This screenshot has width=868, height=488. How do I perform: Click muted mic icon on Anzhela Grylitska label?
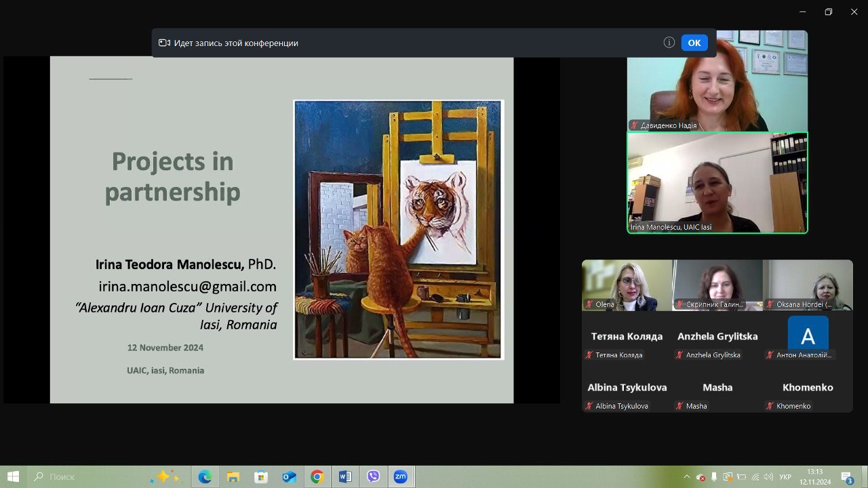(x=679, y=354)
